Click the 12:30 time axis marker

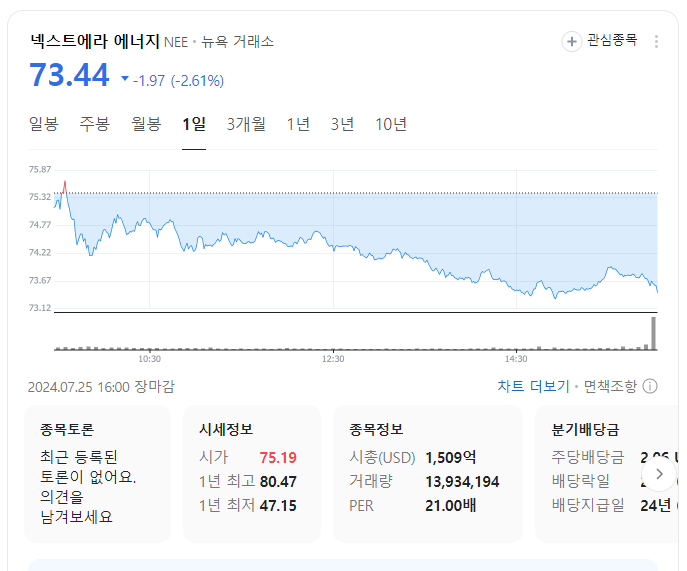tap(333, 359)
